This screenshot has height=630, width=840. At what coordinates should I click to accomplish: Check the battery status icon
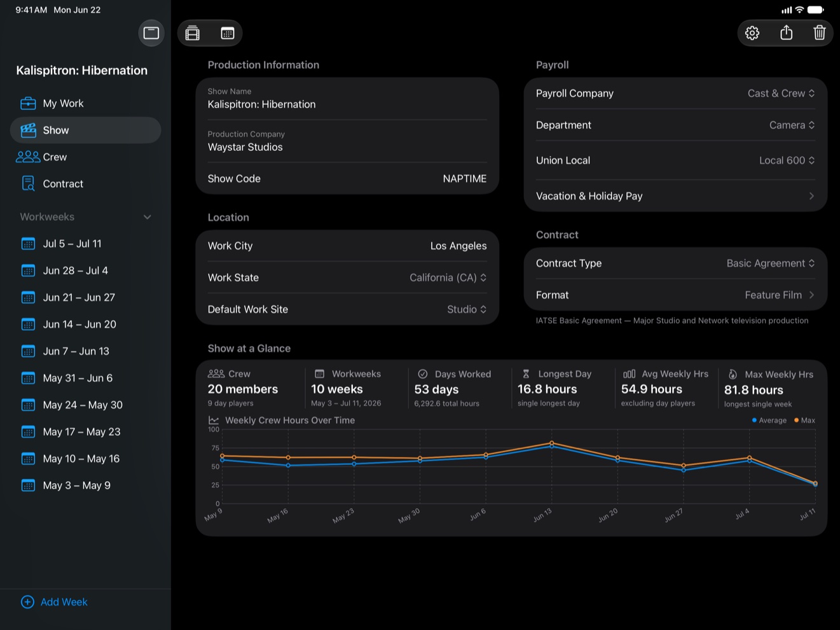[x=816, y=10]
